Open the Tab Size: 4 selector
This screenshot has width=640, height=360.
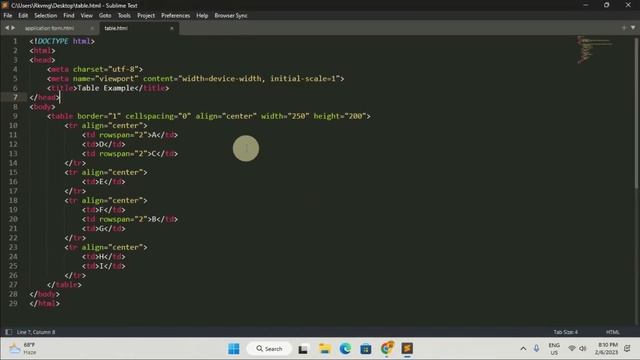tap(565, 332)
